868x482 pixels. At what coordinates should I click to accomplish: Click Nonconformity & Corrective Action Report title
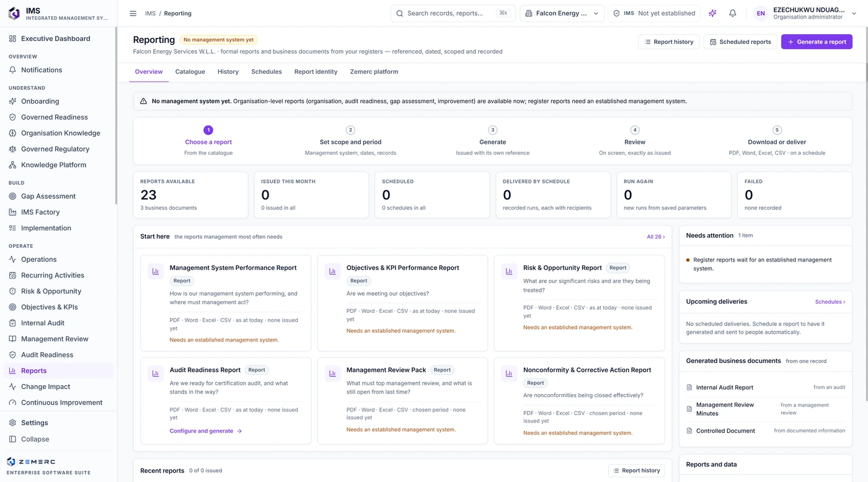coord(587,370)
